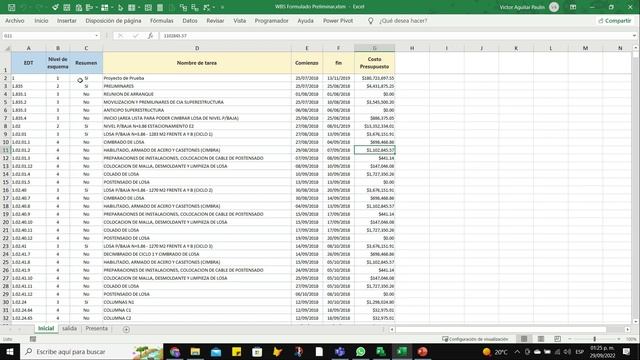Click the zoom in plus icon
This screenshot has height=360, width=640.
(x=619, y=339)
